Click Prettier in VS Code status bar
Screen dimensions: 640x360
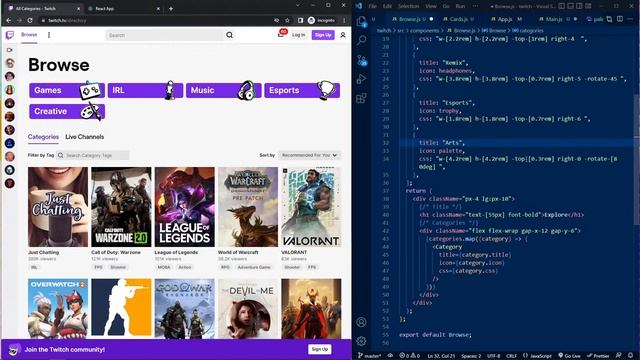(598, 356)
